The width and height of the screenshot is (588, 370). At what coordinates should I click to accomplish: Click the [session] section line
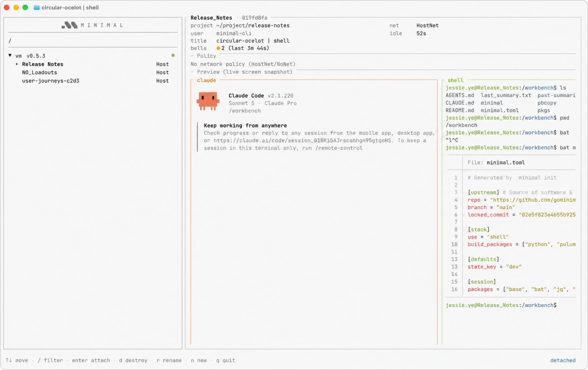coord(482,282)
